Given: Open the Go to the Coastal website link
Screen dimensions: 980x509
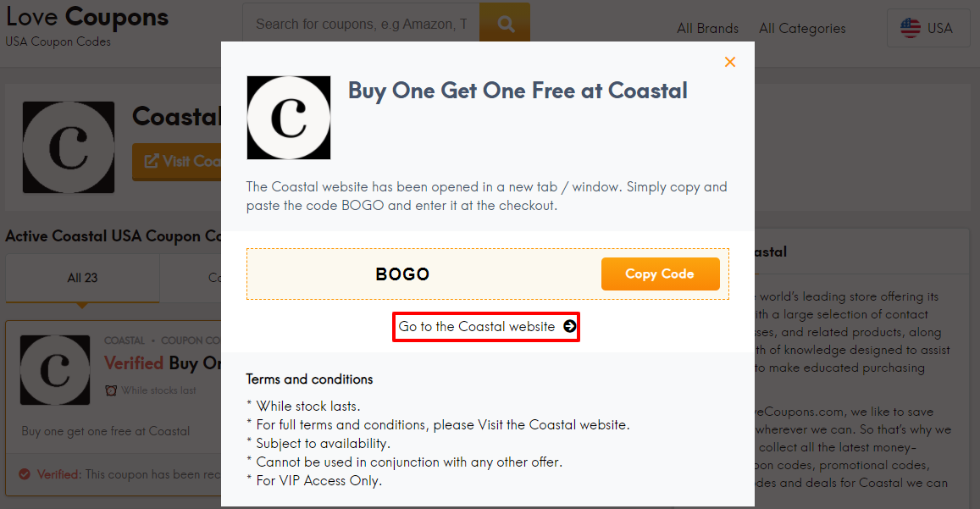Looking at the screenshot, I should tap(486, 327).
